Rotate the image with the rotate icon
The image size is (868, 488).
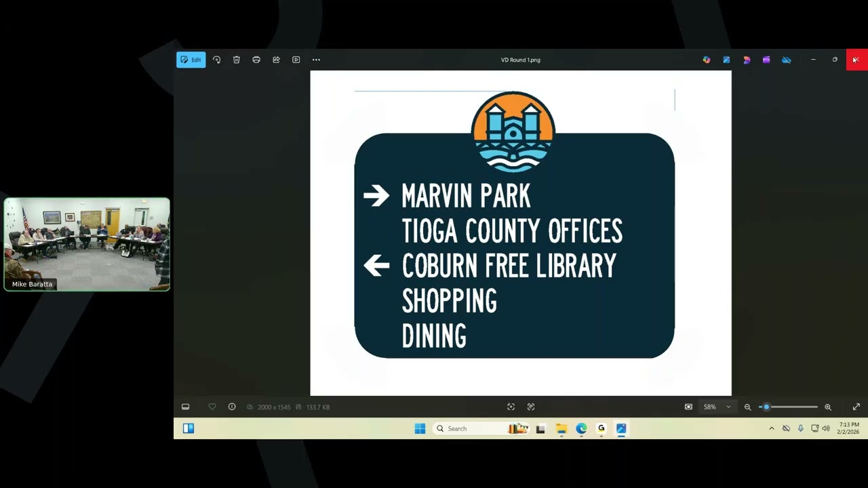click(x=216, y=60)
